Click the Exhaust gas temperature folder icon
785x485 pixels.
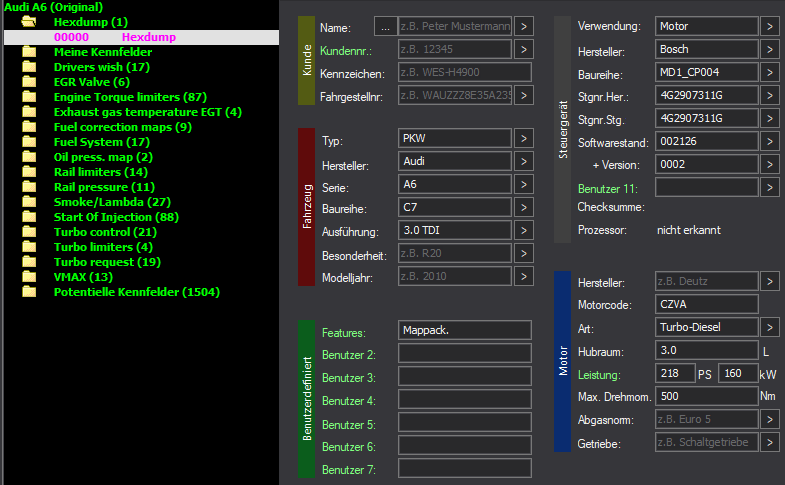click(x=29, y=112)
